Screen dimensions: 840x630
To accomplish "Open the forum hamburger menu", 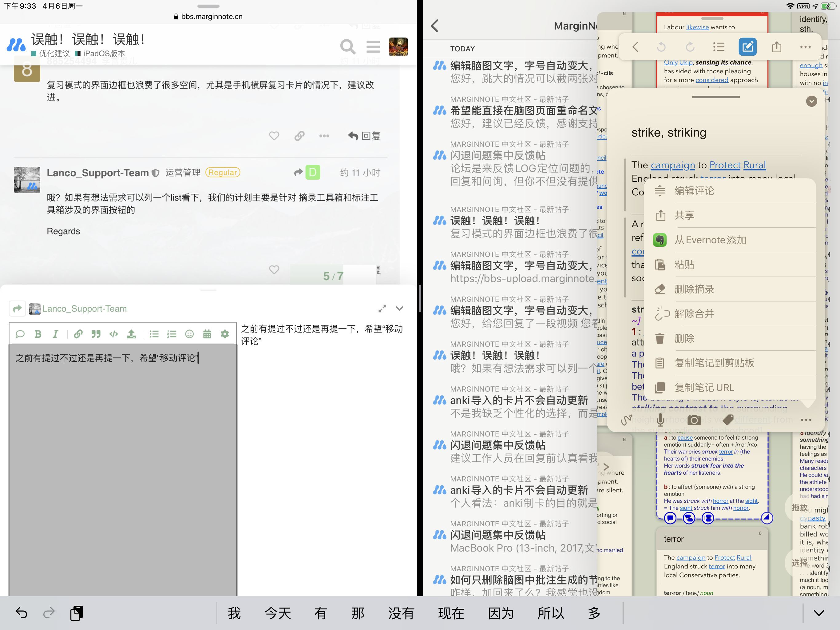I will tap(373, 47).
